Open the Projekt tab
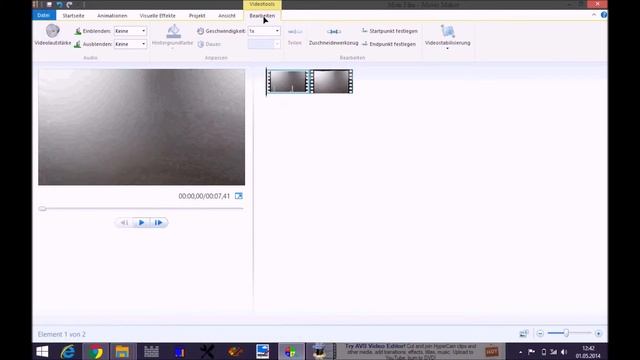640x360 pixels. [x=197, y=16]
